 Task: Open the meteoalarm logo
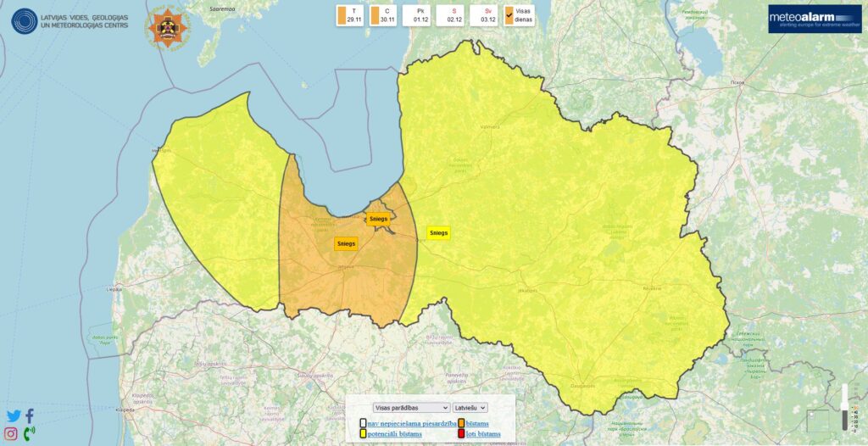tap(814, 19)
